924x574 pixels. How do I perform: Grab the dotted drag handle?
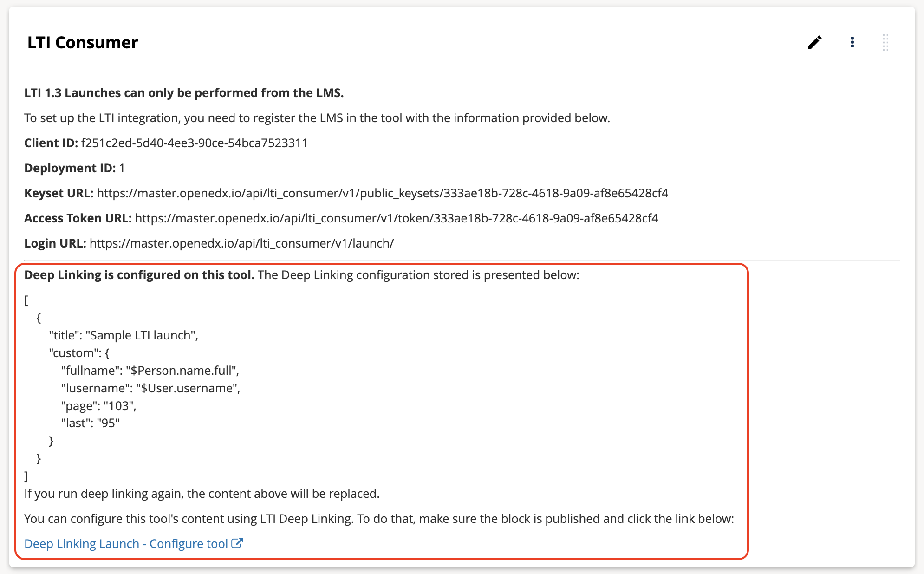[885, 42]
